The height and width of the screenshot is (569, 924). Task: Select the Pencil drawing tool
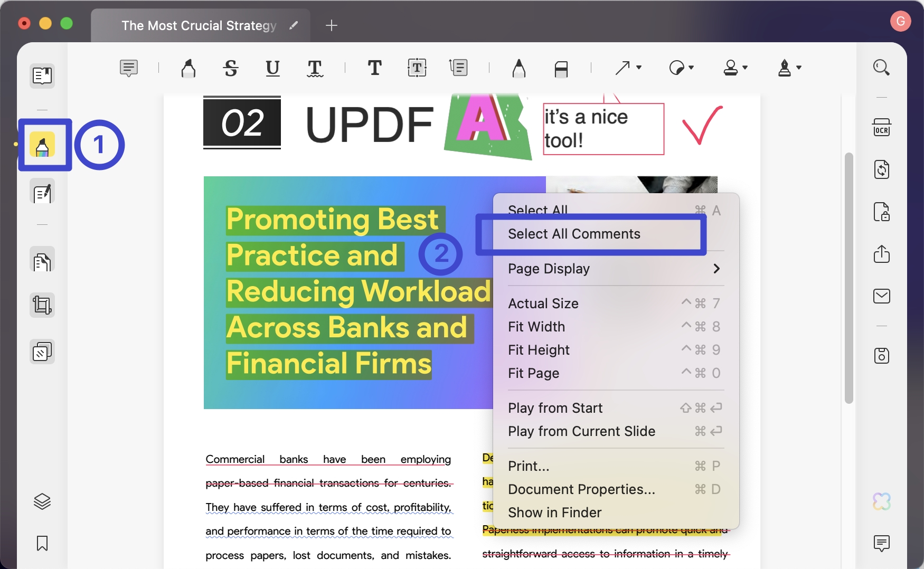[x=518, y=68]
